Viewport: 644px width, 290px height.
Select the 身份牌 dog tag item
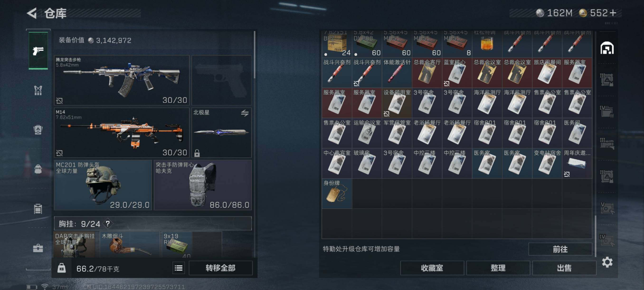pyautogui.click(x=337, y=193)
